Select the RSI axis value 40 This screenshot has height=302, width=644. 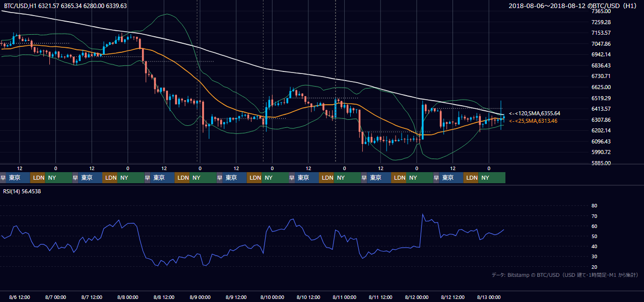click(x=594, y=247)
